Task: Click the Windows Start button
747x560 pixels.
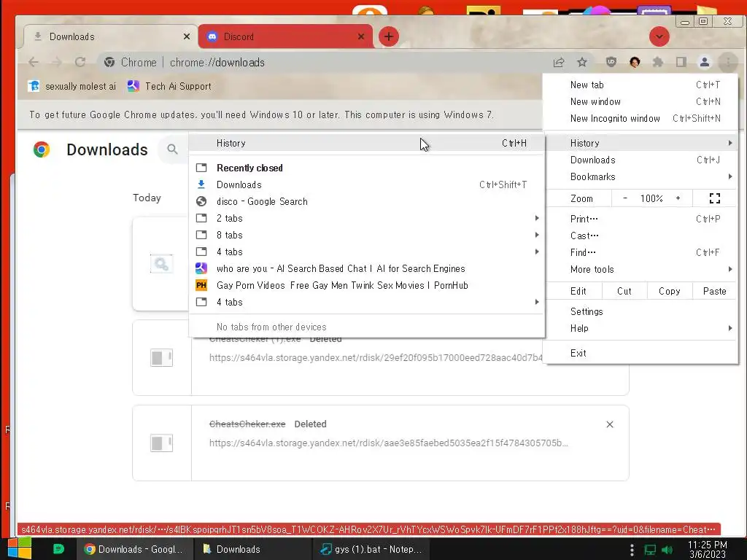Action: (19, 548)
